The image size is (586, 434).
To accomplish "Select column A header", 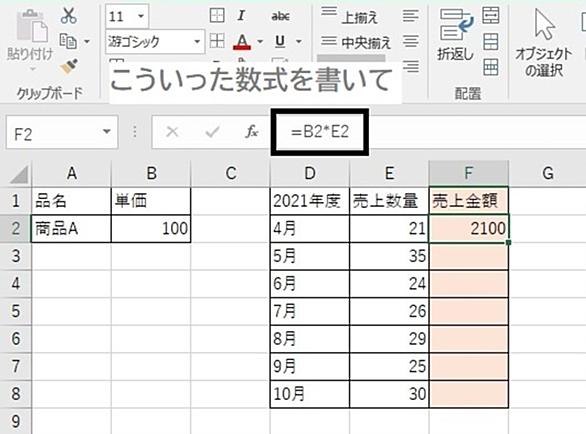I will tap(71, 173).
